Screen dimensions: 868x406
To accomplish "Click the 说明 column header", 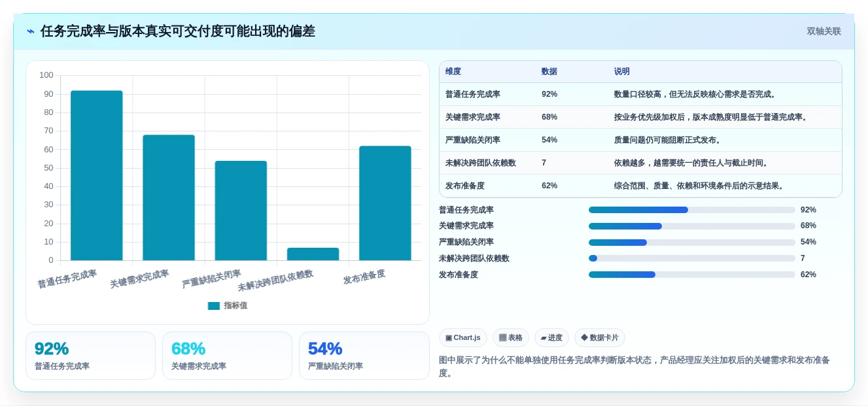I will 622,72.
